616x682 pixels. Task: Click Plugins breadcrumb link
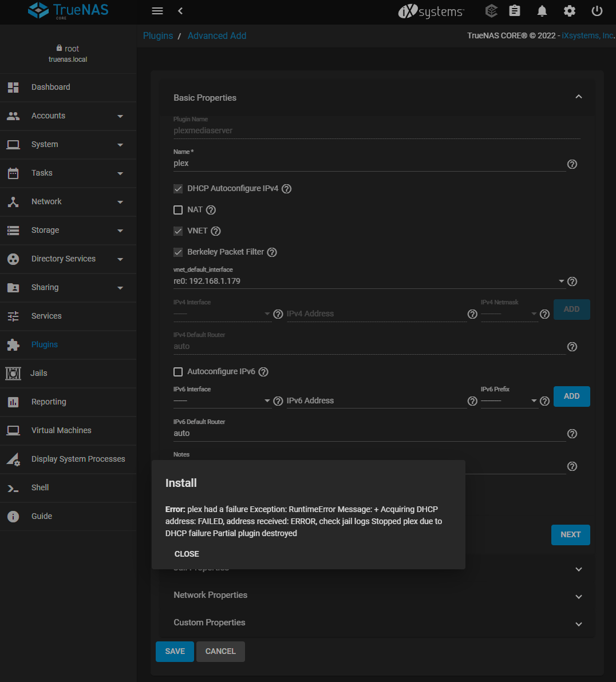point(158,35)
